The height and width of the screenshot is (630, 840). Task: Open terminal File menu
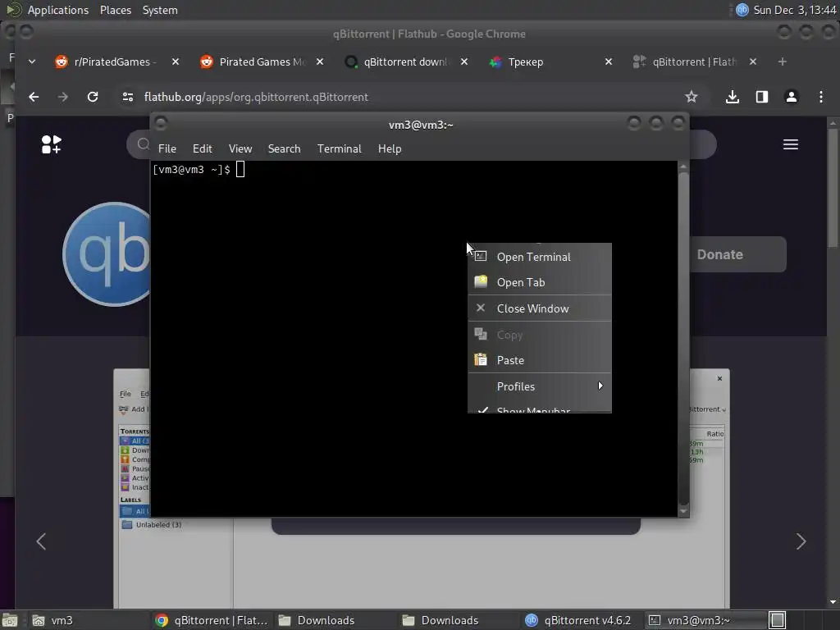click(167, 149)
